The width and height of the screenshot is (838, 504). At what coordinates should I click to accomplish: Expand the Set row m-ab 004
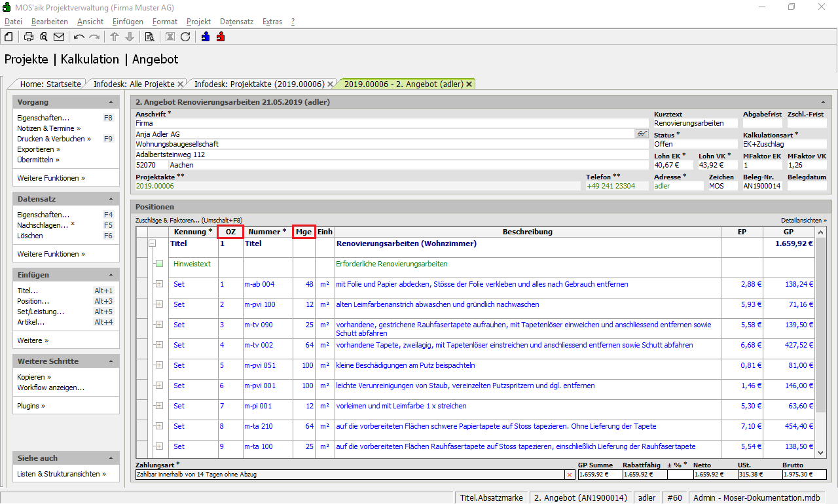coord(159,284)
